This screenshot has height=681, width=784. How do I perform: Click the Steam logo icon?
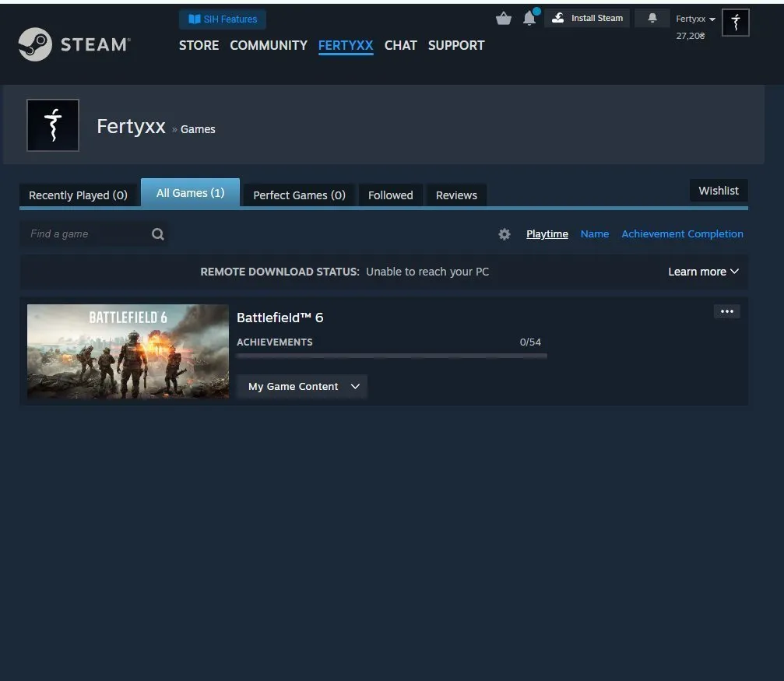[x=35, y=44]
